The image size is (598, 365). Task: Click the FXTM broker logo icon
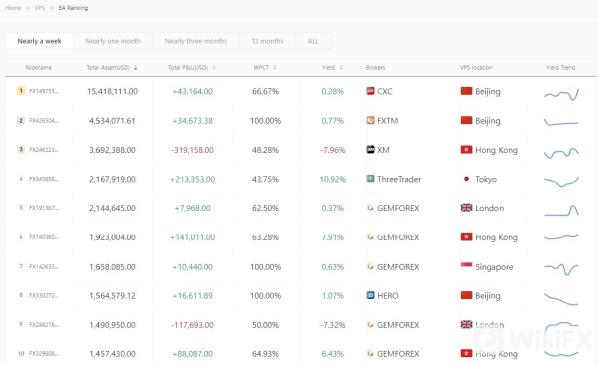tap(370, 121)
